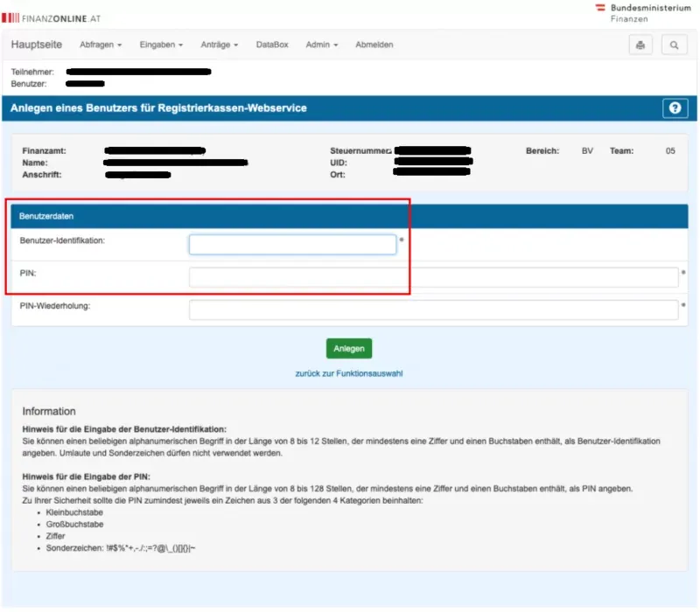Viewport: 700px width, 612px height.
Task: Focus the Benutzer-Identifikation input field
Action: [292, 245]
